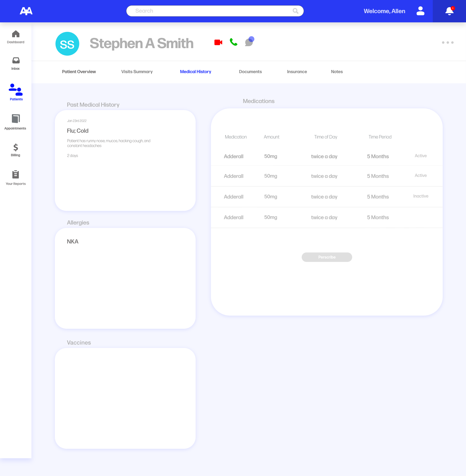Click the Perscribe button
466x476 pixels.
326,257
